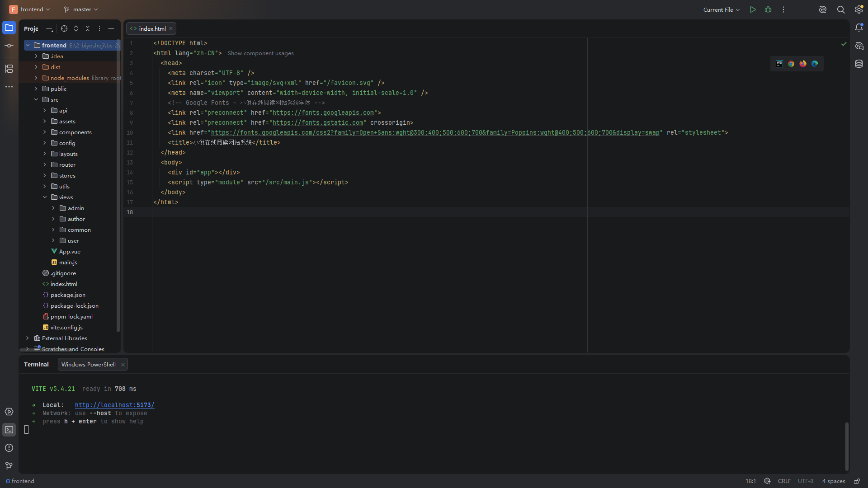868x488 pixels.
Task: Collapse the src folder
Action: pos(36,99)
